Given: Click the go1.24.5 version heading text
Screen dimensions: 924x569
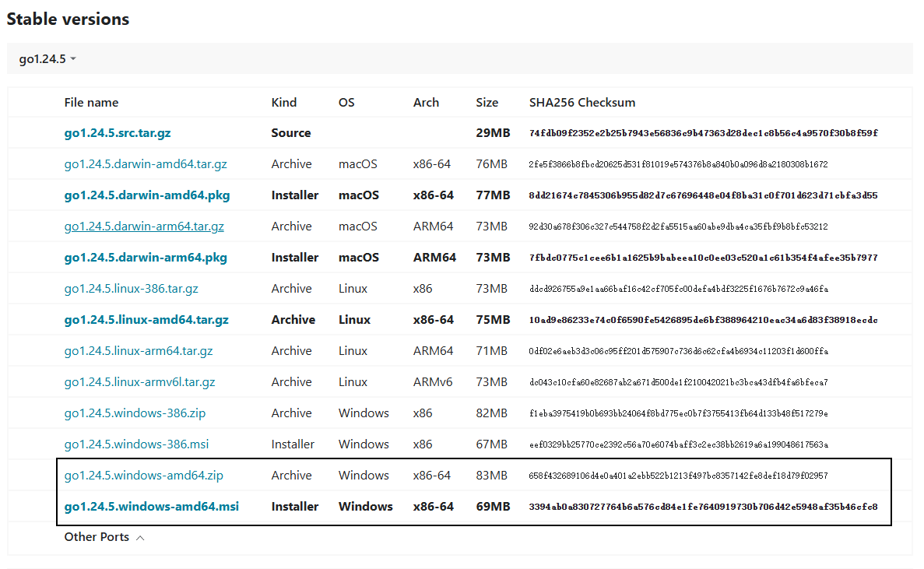Looking at the screenshot, I should pos(43,59).
